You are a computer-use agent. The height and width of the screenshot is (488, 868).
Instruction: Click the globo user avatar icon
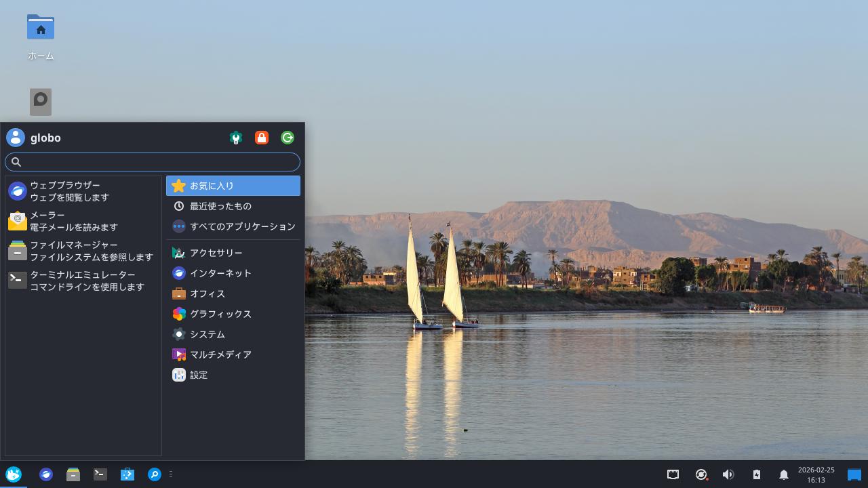16,138
